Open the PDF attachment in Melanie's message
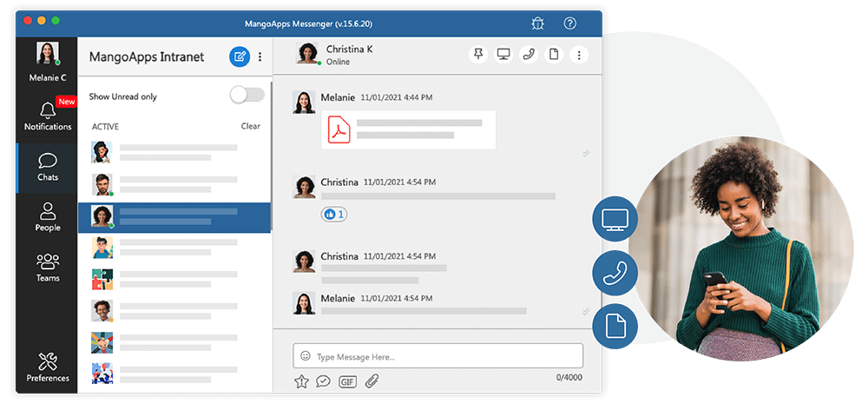 coord(408,129)
